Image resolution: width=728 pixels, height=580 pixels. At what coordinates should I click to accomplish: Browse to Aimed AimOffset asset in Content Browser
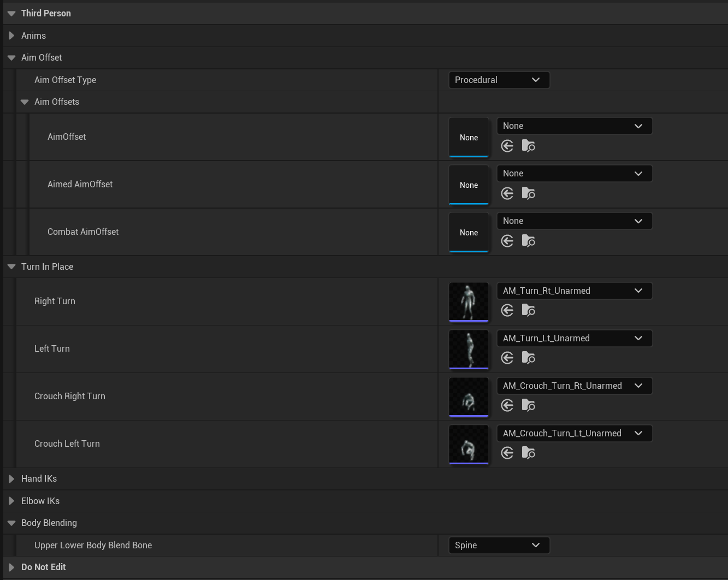(x=528, y=193)
